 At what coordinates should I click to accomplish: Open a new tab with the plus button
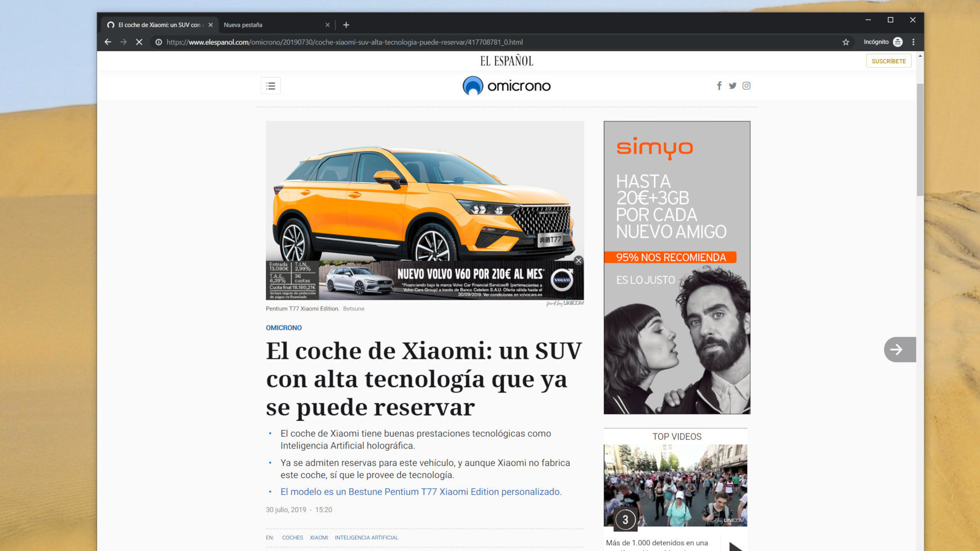pos(346,25)
